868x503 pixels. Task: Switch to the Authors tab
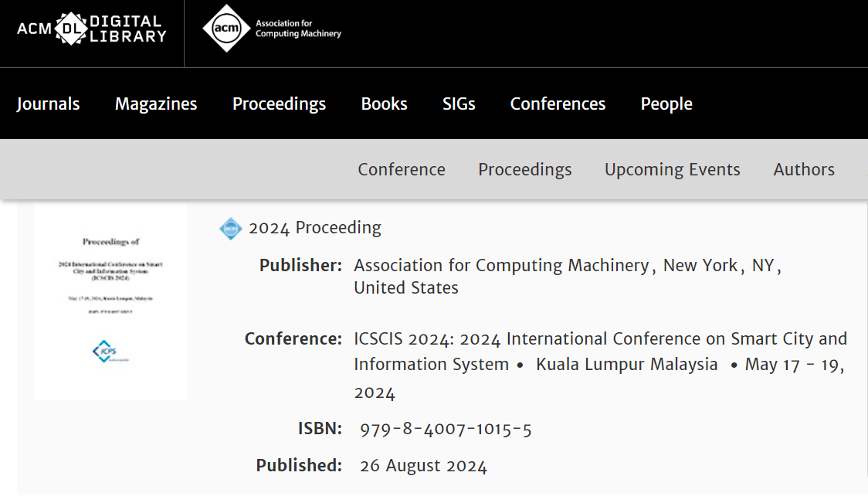804,169
